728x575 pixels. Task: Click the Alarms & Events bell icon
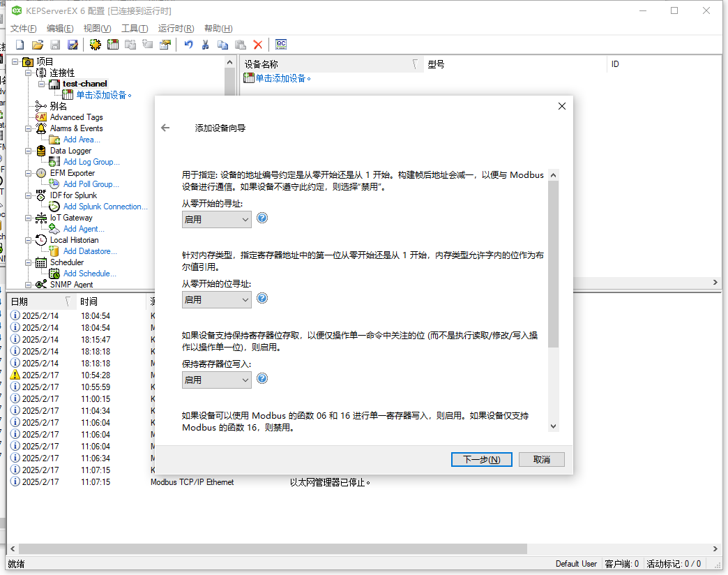(41, 128)
